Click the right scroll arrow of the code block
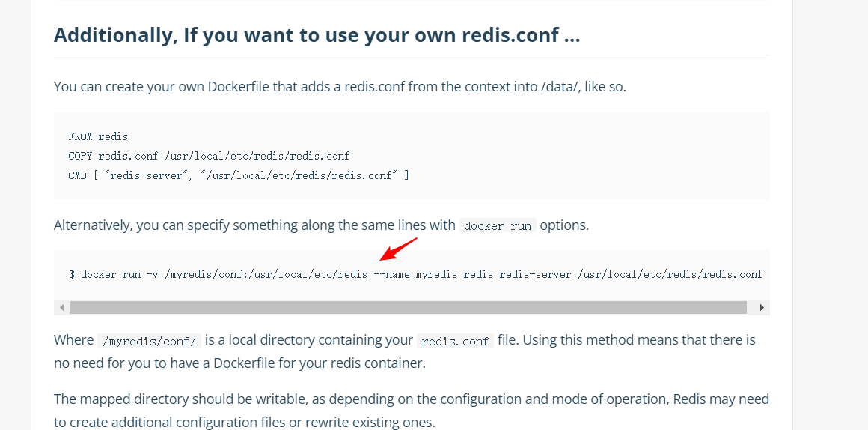The image size is (868, 430). (762, 308)
